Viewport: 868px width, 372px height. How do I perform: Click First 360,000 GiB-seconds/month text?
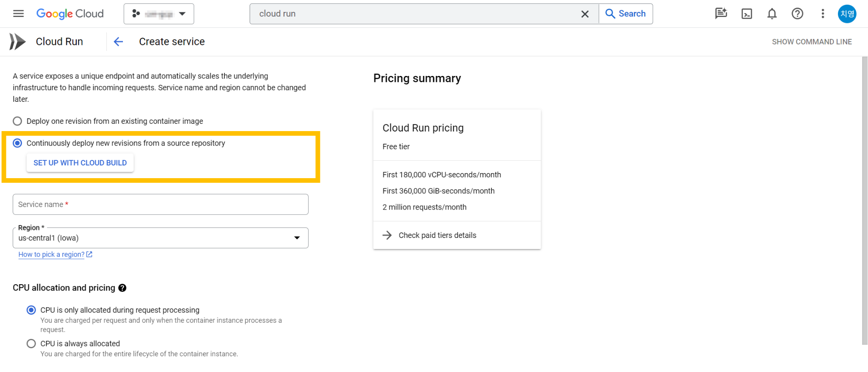click(438, 191)
